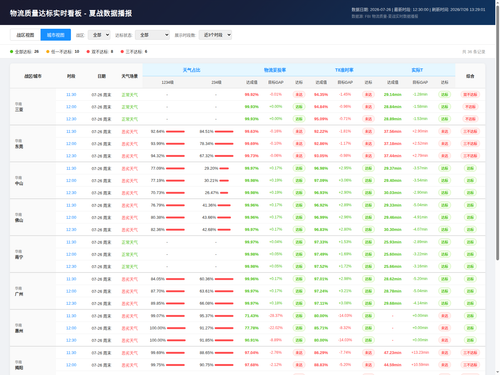Click the 综合 status badge in 揭阳 11:30 row
This screenshot has height=375, width=500.
click(470, 353)
